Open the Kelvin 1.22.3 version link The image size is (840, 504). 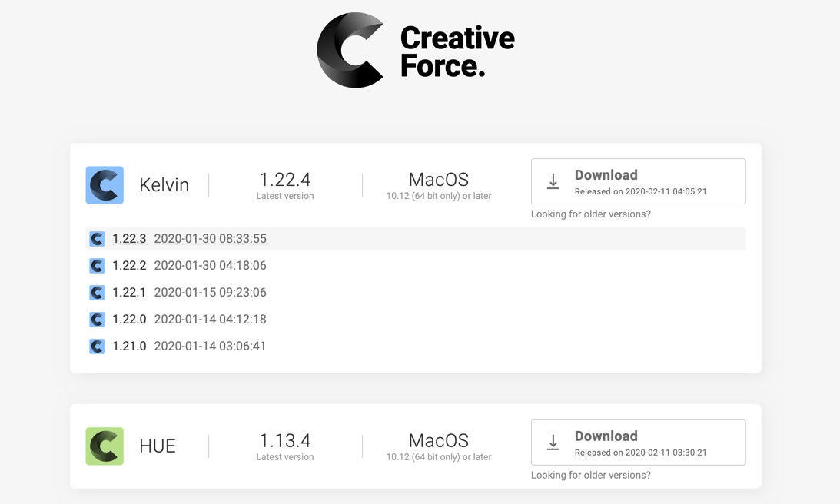129,239
